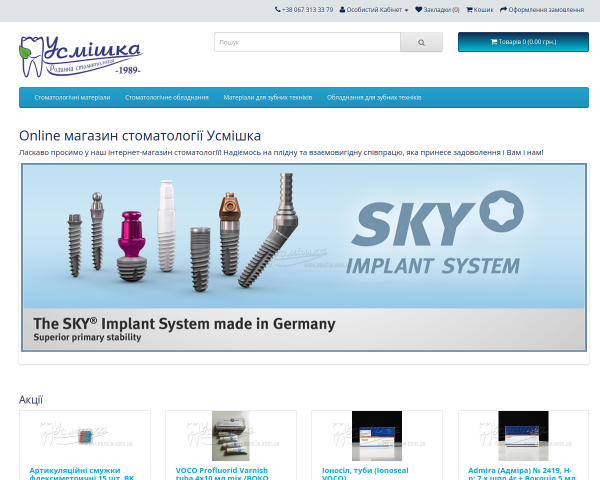The height and width of the screenshot is (480, 600).
Task: Open Артикуляційні смужки product title link
Action: tap(82, 474)
